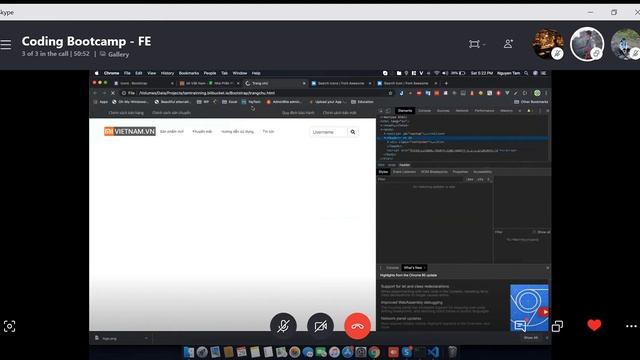Viewport: 640px width, 360px height.
Task: End the call with red hang-up button
Action: tap(358, 326)
